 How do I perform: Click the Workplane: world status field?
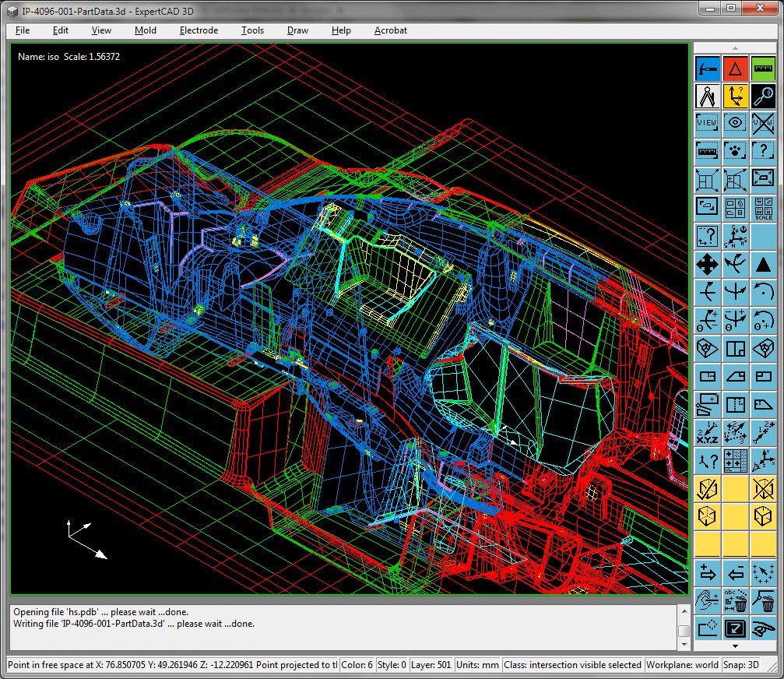tap(682, 665)
